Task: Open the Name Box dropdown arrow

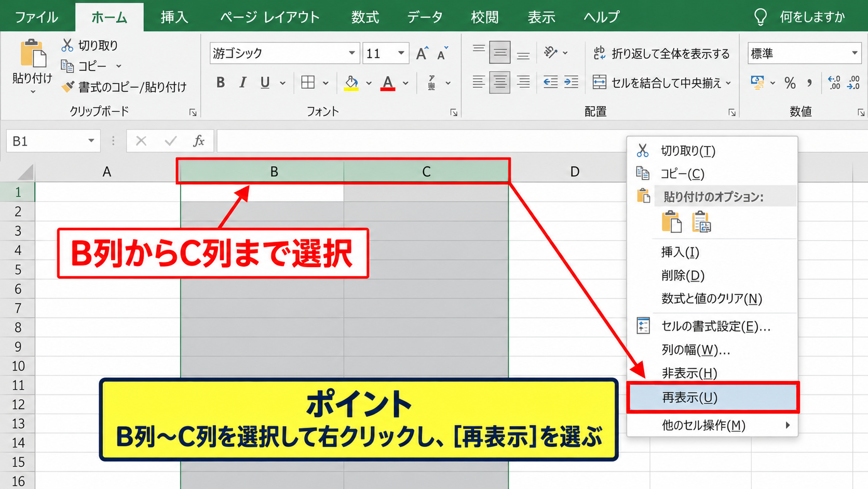Action: point(91,141)
